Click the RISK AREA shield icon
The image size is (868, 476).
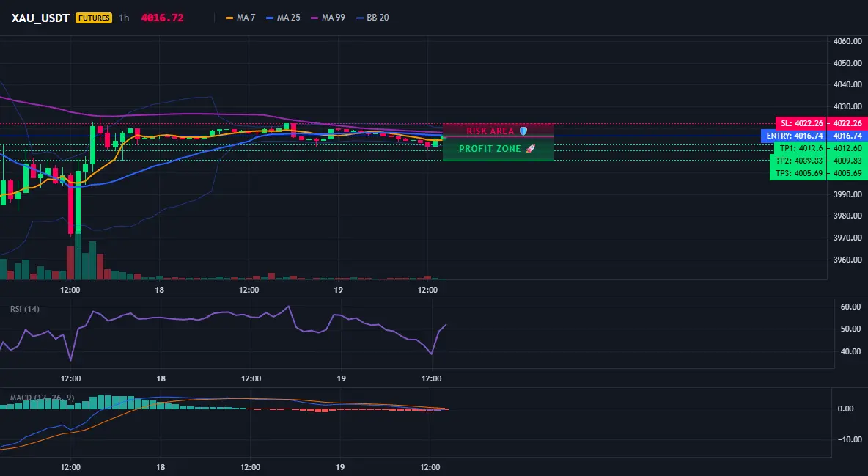[523, 131]
